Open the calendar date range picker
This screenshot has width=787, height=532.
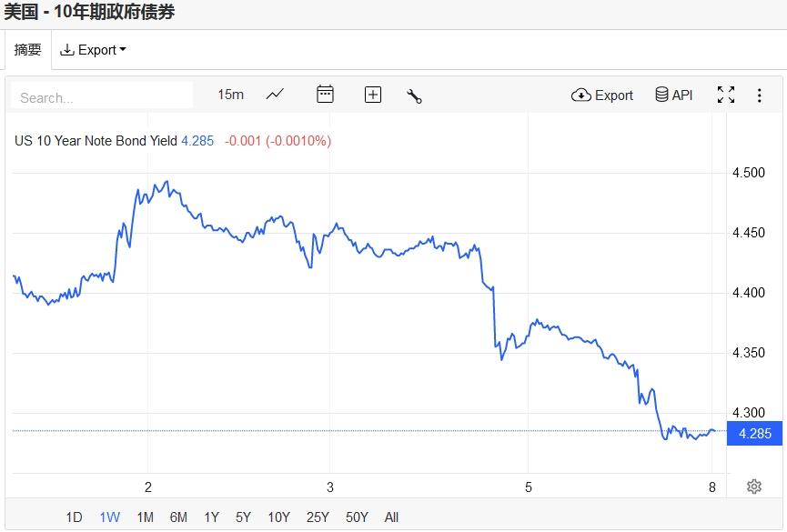click(325, 95)
